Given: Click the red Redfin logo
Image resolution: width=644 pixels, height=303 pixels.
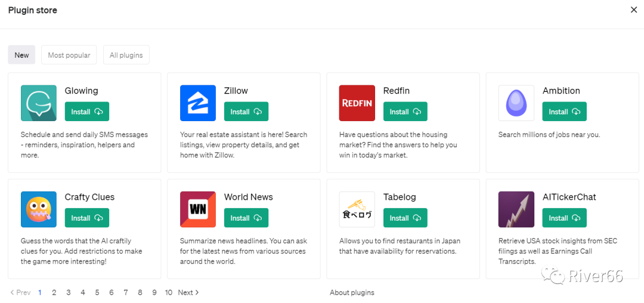Looking at the screenshot, I should point(357,103).
